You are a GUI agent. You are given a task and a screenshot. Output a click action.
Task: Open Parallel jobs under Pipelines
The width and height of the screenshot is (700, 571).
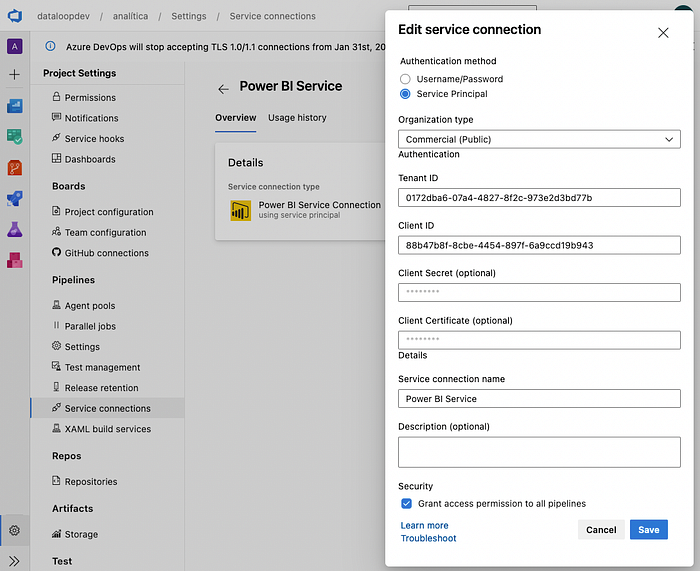pyautogui.click(x=90, y=326)
